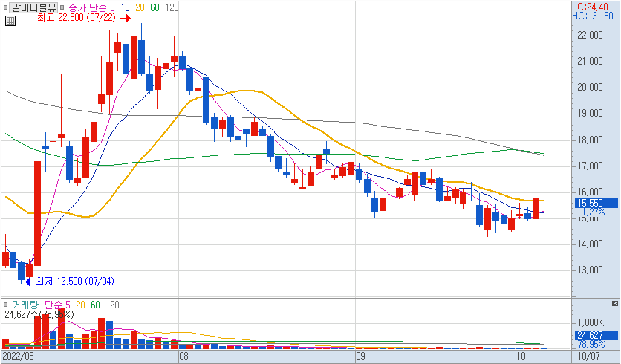Image resolution: width=621 pixels, height=364 pixels.
Task: Select the green 60 volume average label
Action: point(95,305)
